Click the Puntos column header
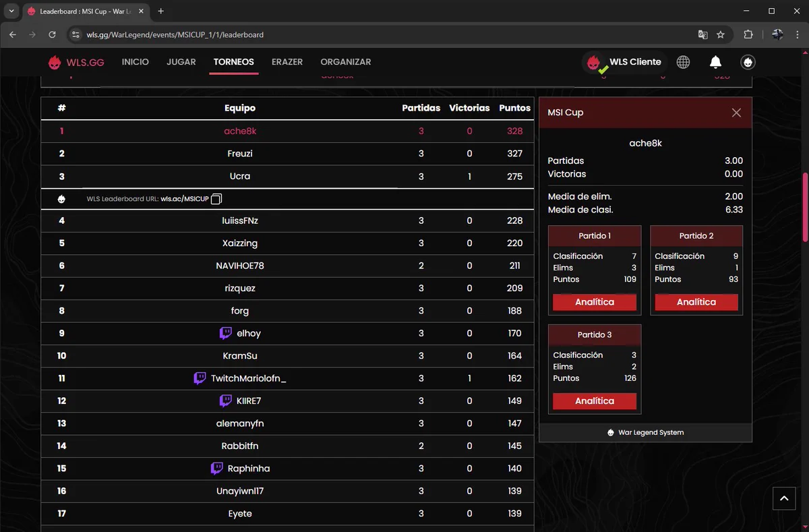809x532 pixels. click(515, 108)
